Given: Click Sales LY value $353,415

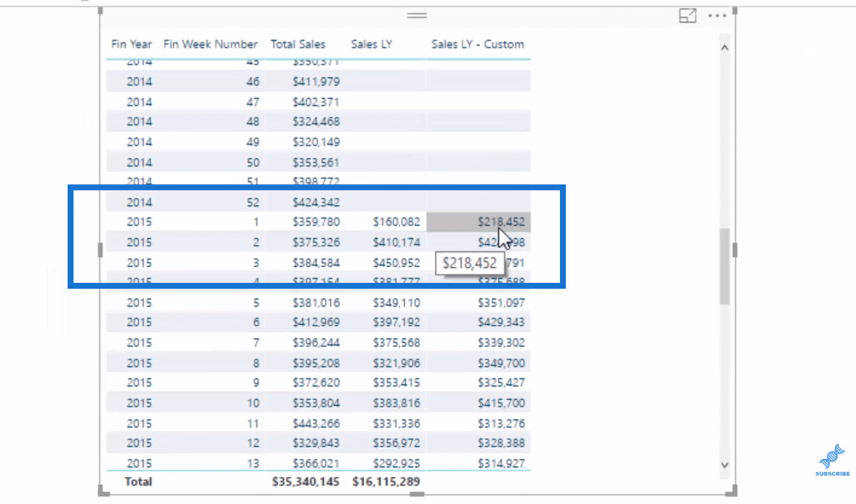Looking at the screenshot, I should pyautogui.click(x=396, y=383).
